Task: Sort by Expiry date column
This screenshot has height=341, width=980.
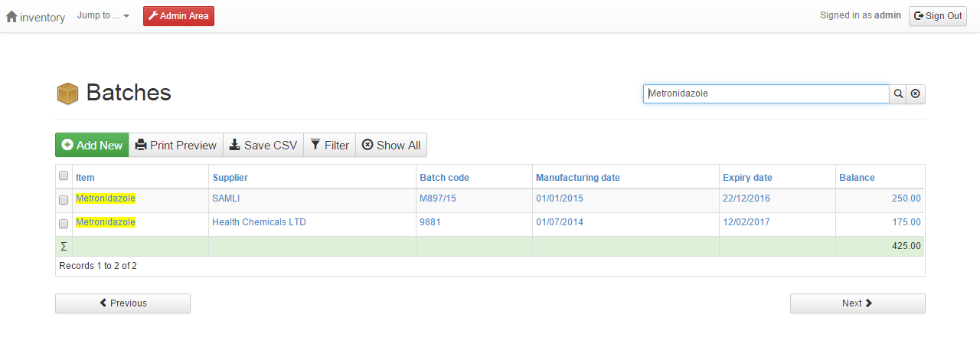Action: (x=747, y=177)
